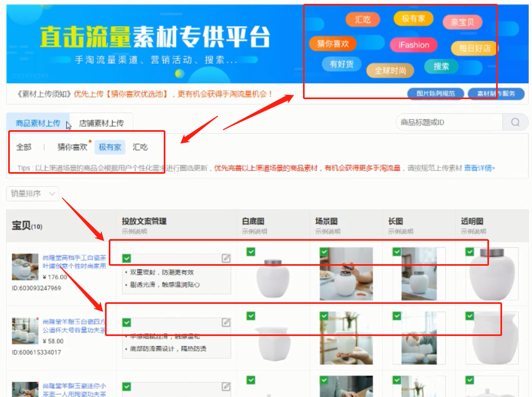Click the search magnifier icon

[515, 123]
